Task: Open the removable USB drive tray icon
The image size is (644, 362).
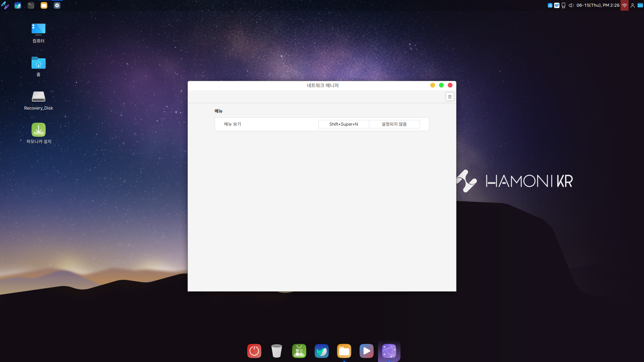Action: [563, 5]
